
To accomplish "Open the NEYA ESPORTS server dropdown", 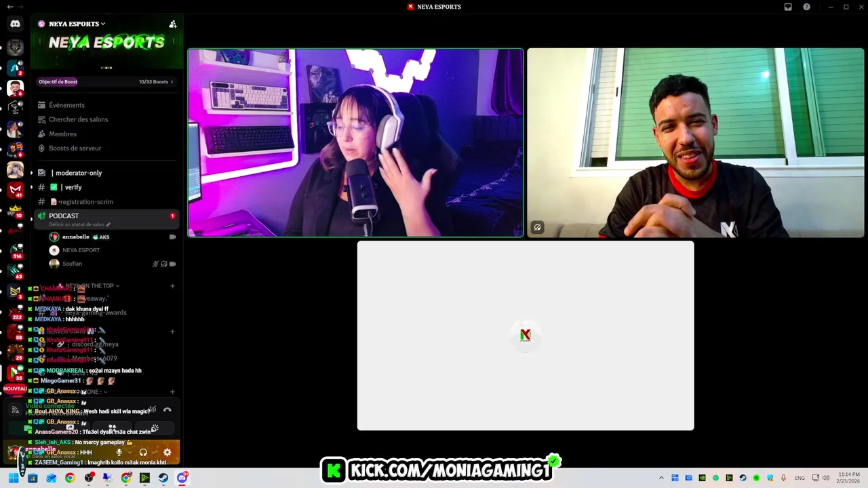I will click(x=77, y=24).
